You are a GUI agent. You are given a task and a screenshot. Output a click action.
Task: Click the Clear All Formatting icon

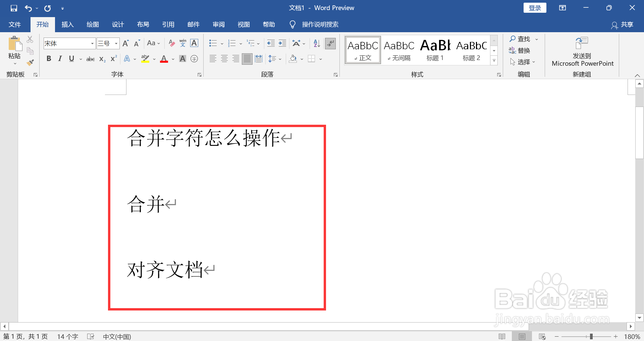coord(171,43)
